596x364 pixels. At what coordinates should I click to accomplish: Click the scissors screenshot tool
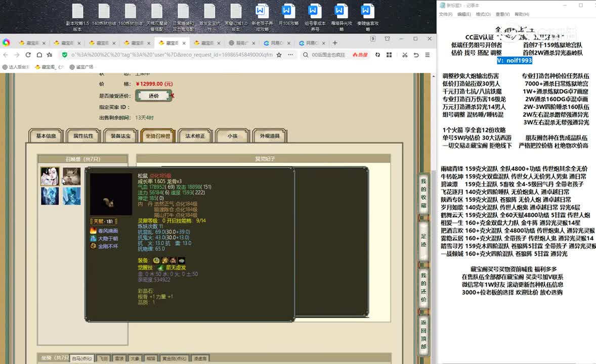click(405, 55)
